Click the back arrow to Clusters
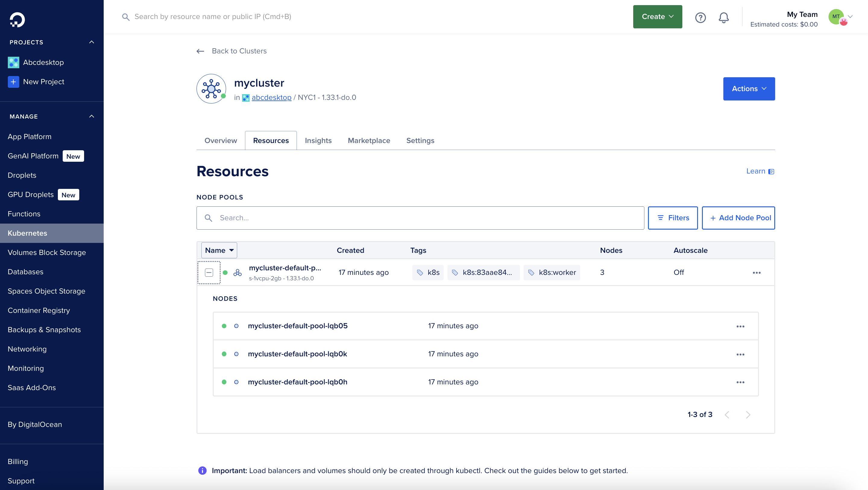868x490 pixels. coord(200,51)
